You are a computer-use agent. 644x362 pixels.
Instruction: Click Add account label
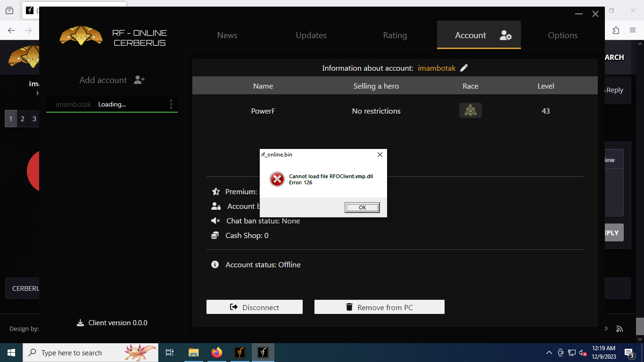click(103, 80)
